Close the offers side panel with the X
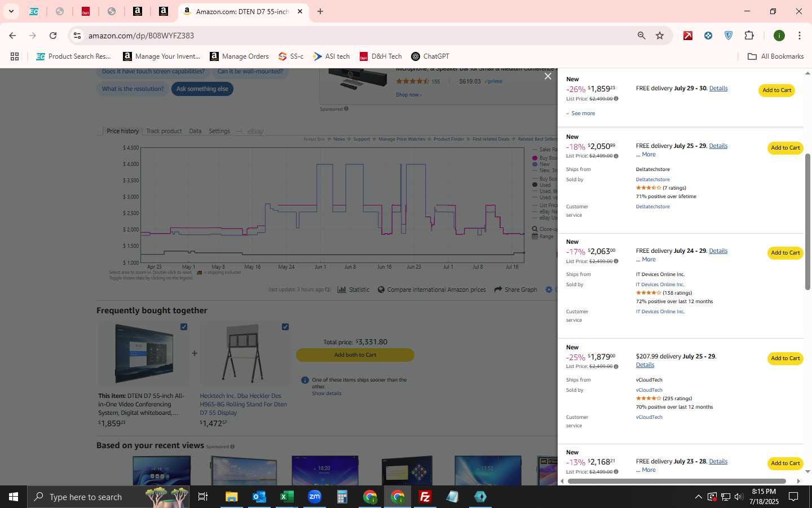The image size is (812, 508). pos(548,76)
